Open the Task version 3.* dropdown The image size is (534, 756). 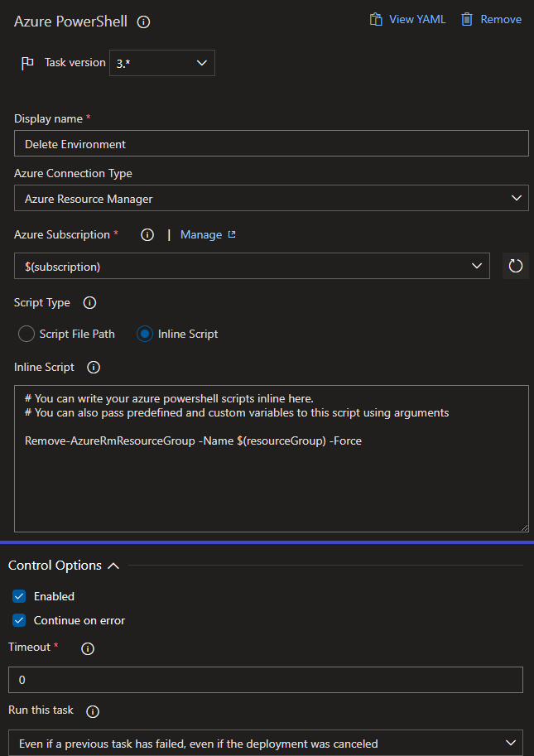click(162, 63)
